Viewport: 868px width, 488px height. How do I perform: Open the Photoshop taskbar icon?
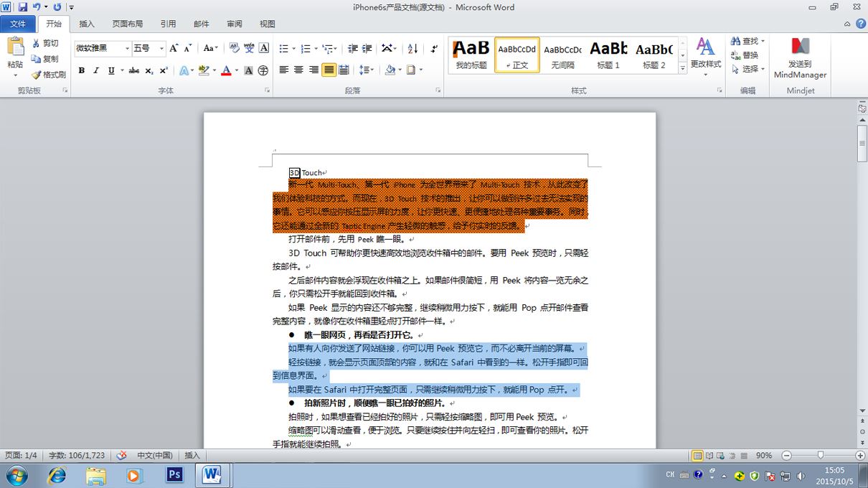(174, 475)
